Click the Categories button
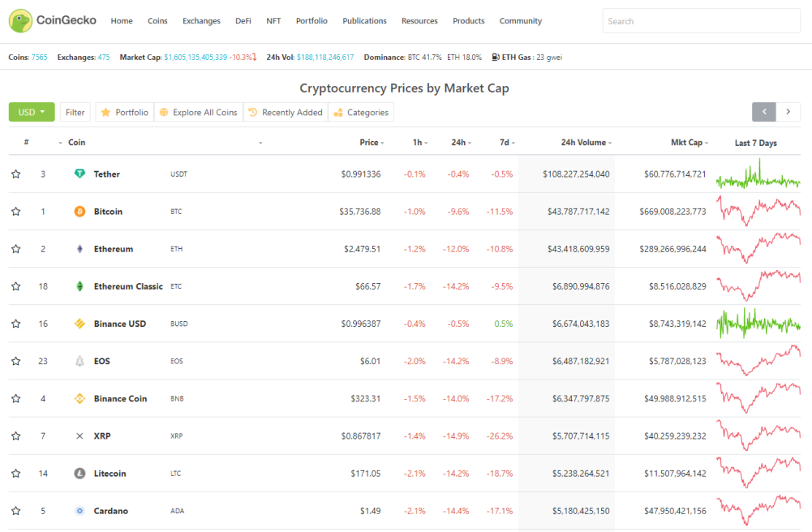The image size is (812, 532). pyautogui.click(x=361, y=112)
